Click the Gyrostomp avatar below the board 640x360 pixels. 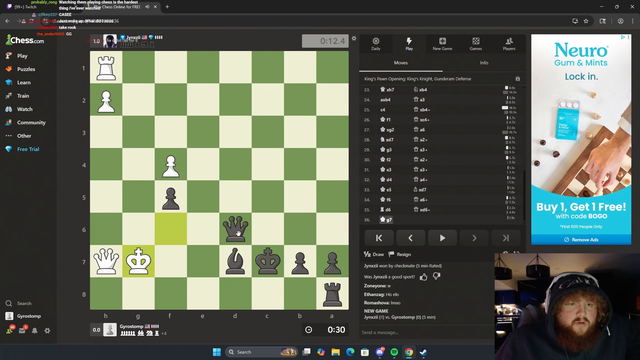pyautogui.click(x=110, y=329)
